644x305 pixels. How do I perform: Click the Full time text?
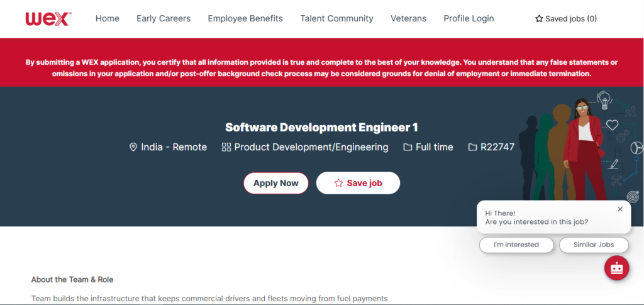click(x=434, y=147)
